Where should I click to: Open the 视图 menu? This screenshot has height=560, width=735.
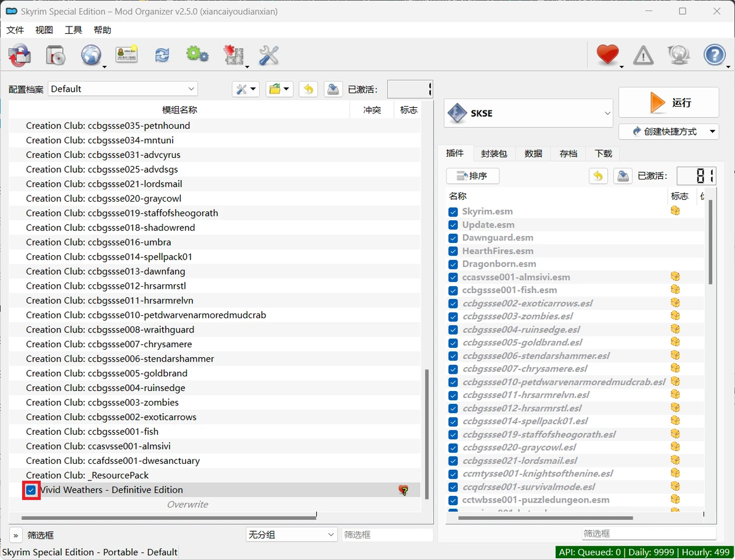(x=44, y=30)
